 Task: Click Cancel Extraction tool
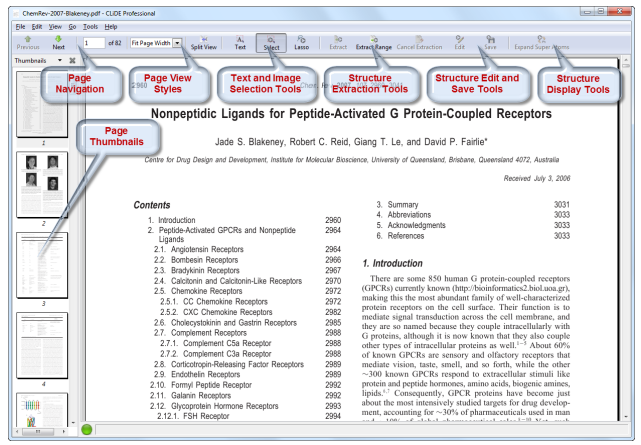[x=419, y=43]
